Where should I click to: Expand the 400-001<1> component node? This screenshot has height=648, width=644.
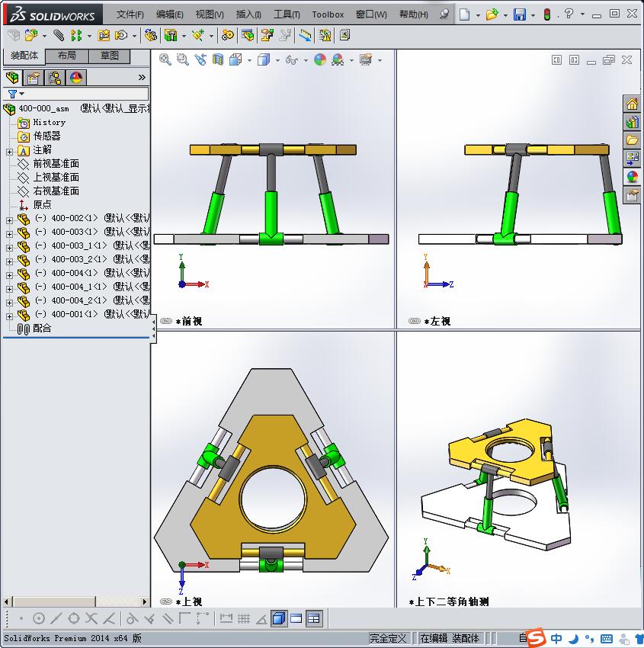tap(9, 316)
